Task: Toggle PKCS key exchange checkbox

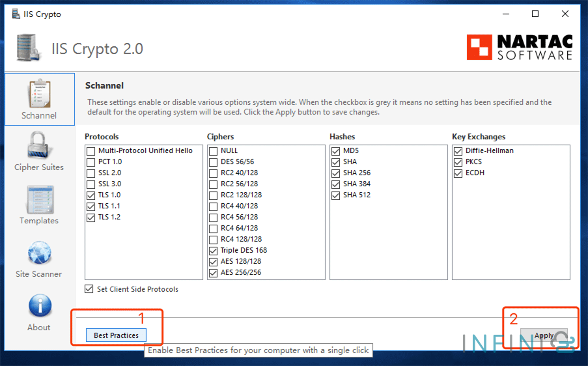Action: (458, 162)
